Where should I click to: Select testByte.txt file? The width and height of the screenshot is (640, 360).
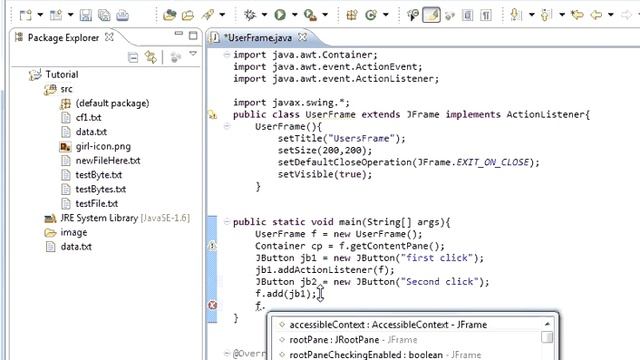point(98,175)
